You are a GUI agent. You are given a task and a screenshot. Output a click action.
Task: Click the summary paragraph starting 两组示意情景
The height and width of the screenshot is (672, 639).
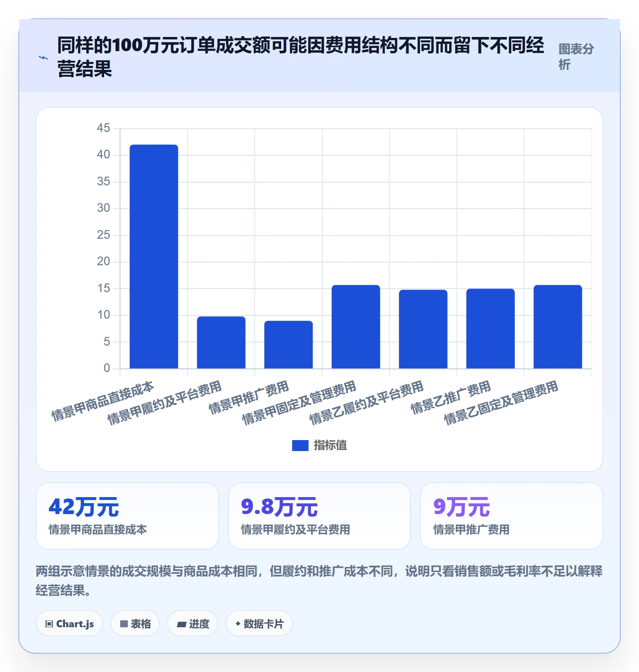pyautogui.click(x=319, y=580)
